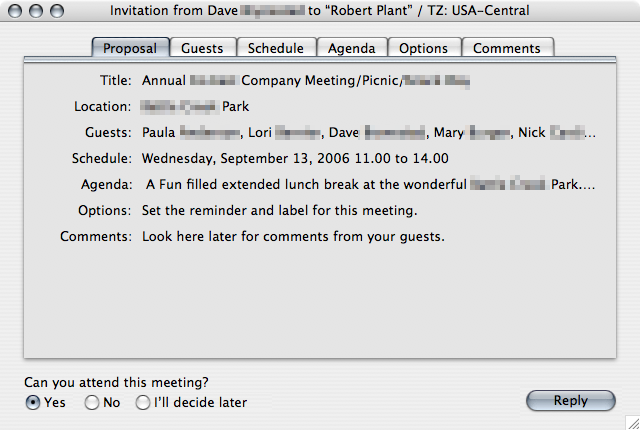The height and width of the screenshot is (430, 640).
Task: Click the meeting title text starting with Annual
Action: [307, 80]
